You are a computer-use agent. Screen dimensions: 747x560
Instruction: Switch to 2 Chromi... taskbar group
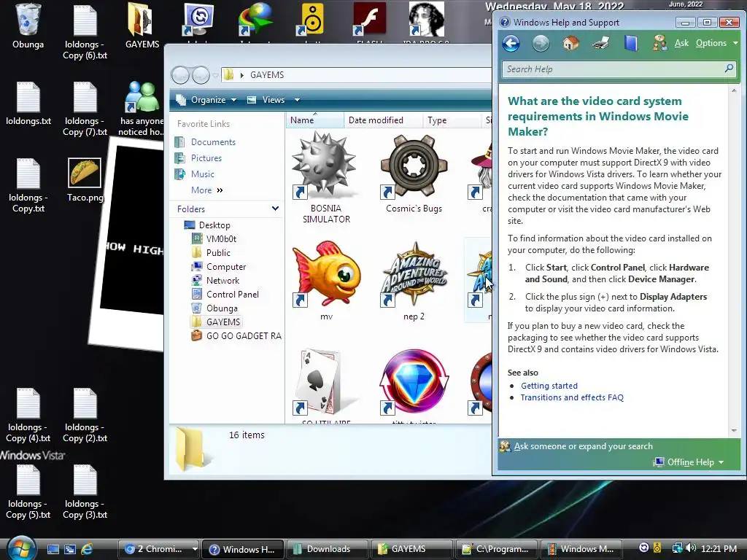(158, 549)
